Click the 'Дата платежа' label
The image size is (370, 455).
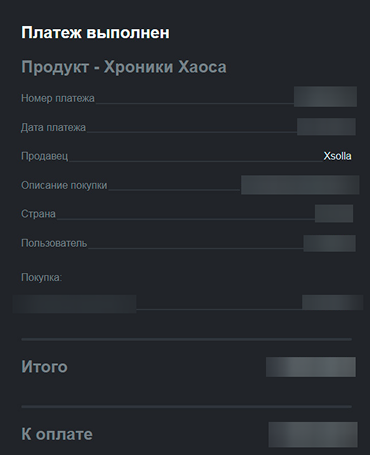[x=53, y=127]
